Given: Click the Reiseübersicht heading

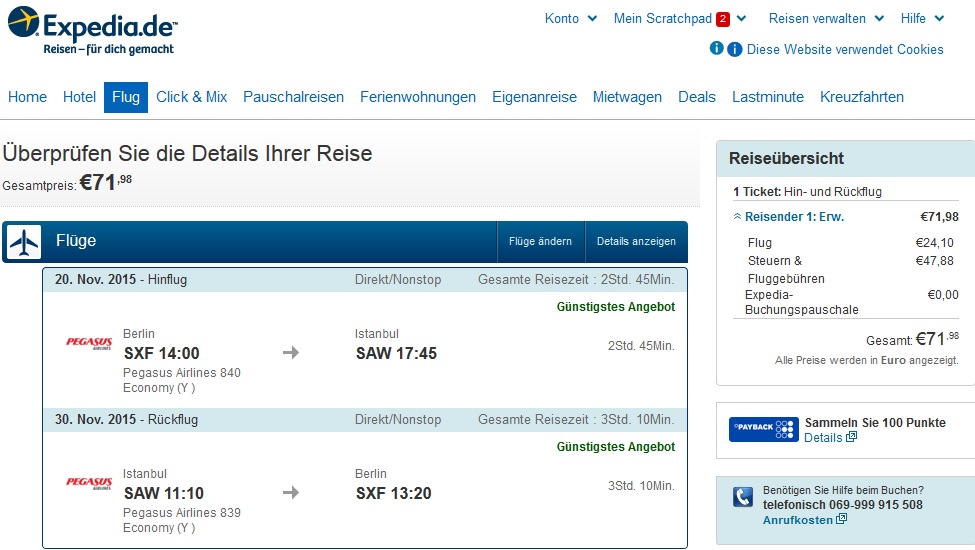Looking at the screenshot, I should click(786, 158).
